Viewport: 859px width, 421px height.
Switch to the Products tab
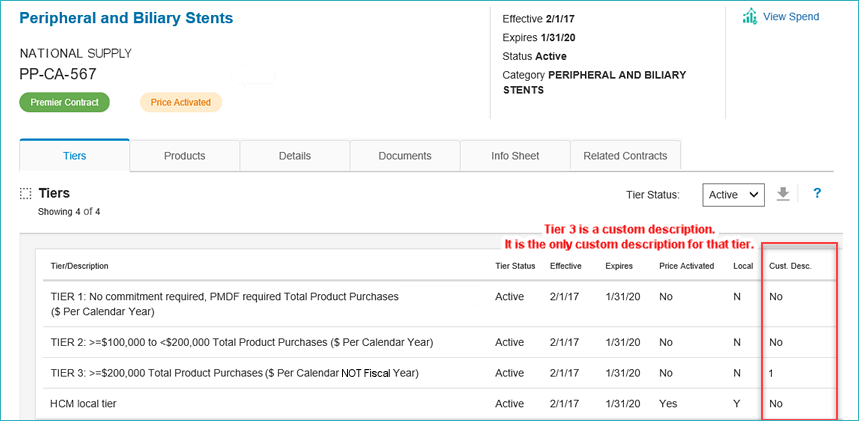(x=184, y=156)
